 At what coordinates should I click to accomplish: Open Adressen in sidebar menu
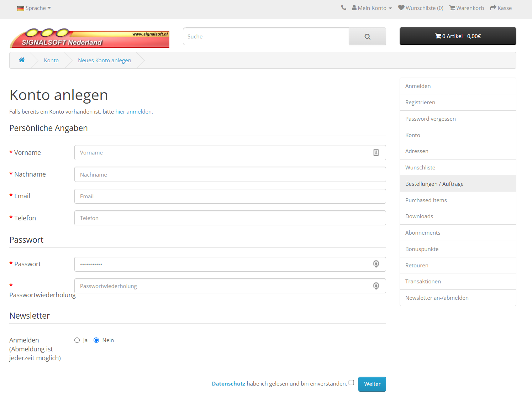(458, 151)
